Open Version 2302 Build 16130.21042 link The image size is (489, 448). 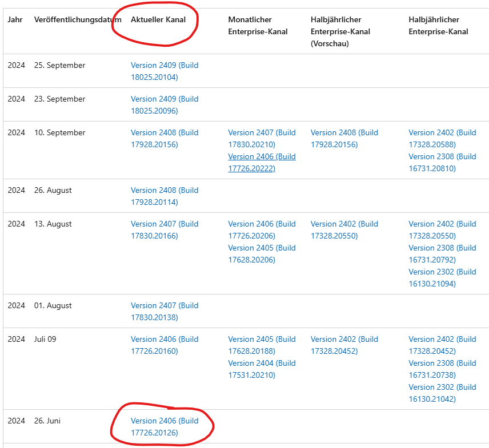coord(442,393)
